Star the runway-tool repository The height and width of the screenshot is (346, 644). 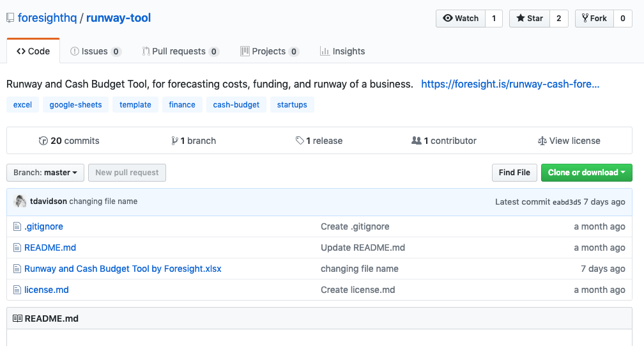(529, 19)
